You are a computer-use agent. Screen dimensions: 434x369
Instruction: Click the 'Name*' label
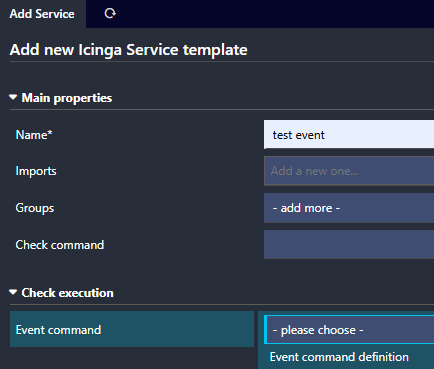(x=34, y=135)
